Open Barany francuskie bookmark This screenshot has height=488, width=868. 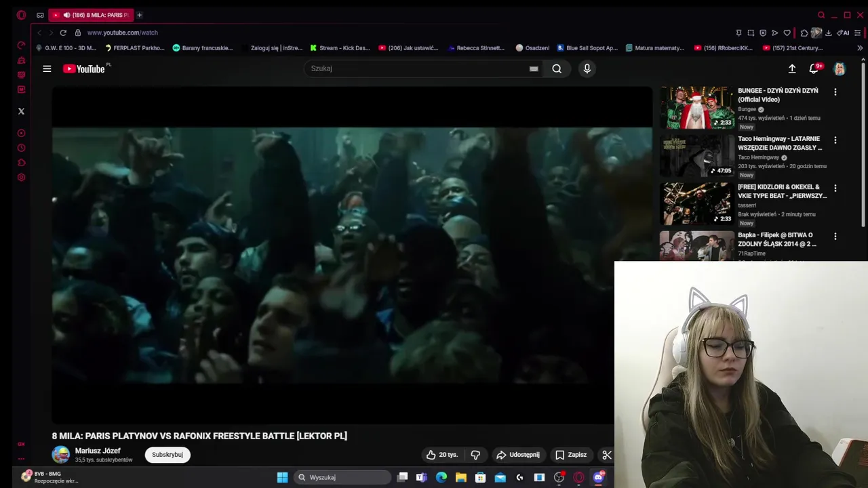(203, 48)
